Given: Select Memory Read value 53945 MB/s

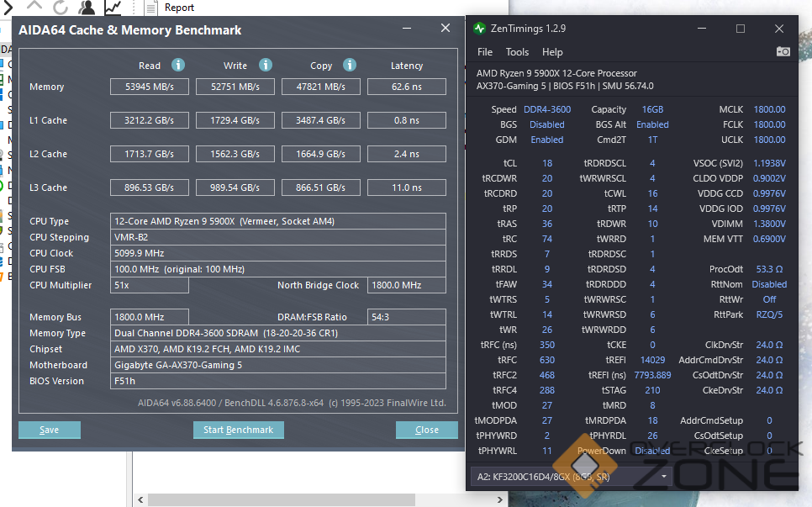Looking at the screenshot, I should (x=149, y=87).
